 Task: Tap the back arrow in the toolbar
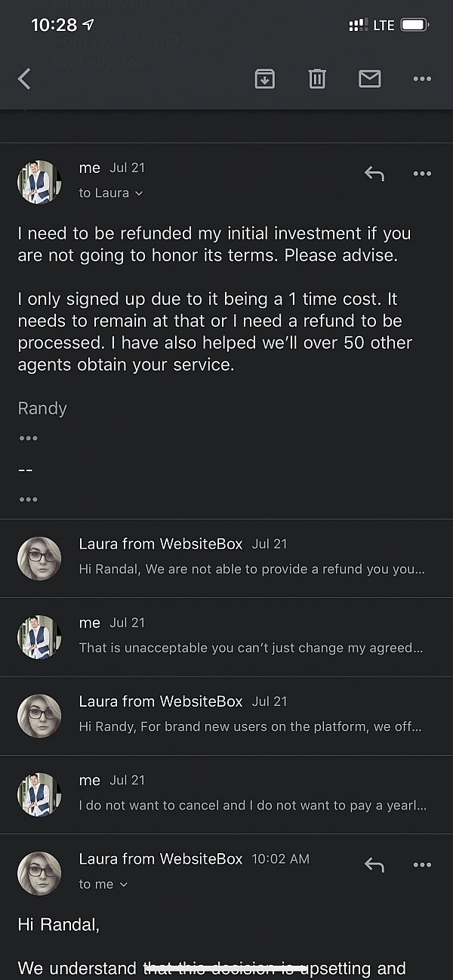click(x=24, y=79)
